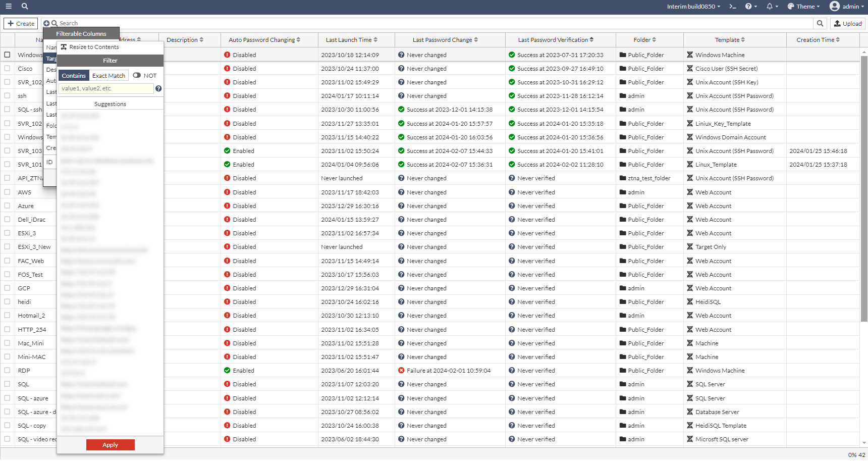Click the folder icon beside ztna_test_folder
The height and width of the screenshot is (461, 868).
point(623,178)
